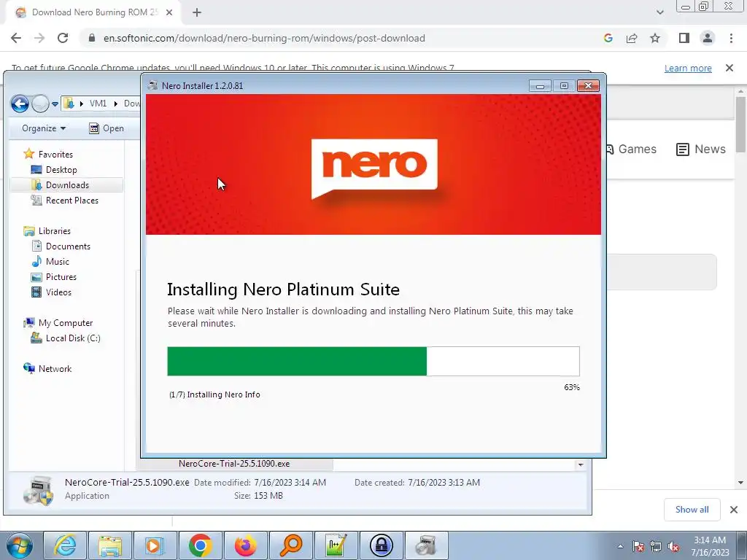Click the Google icon in address bar
Image resolution: width=747 pixels, height=560 pixels.
click(608, 38)
